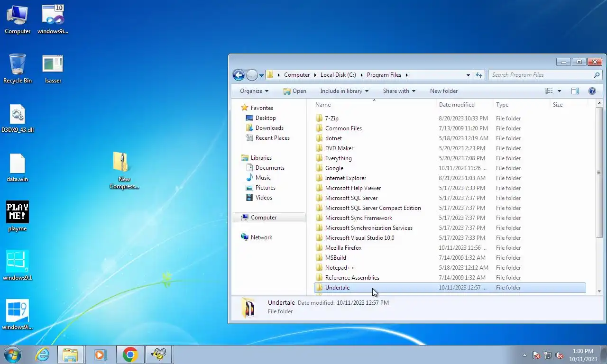The image size is (607, 364).
Task: Sort by the Name column header
Action: coord(375,105)
